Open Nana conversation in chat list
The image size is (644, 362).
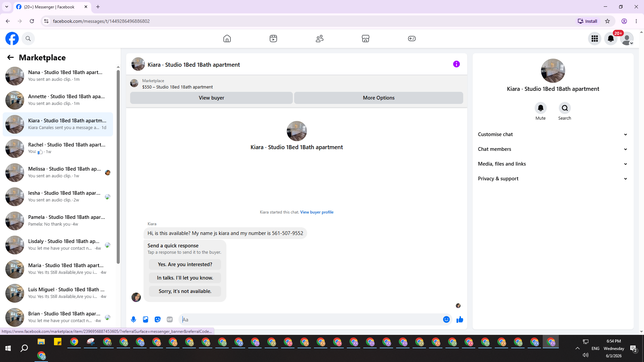(58, 76)
